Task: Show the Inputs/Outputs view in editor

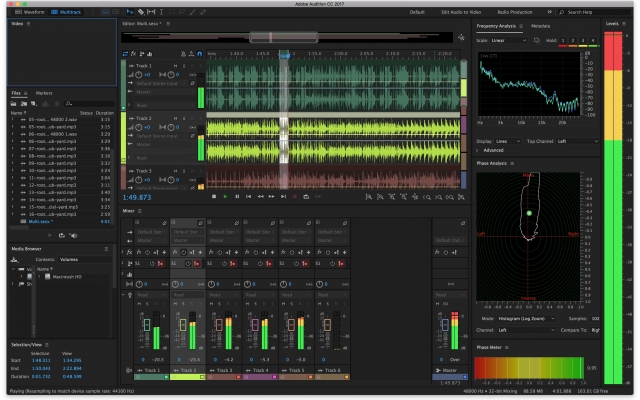Action: coord(125,54)
